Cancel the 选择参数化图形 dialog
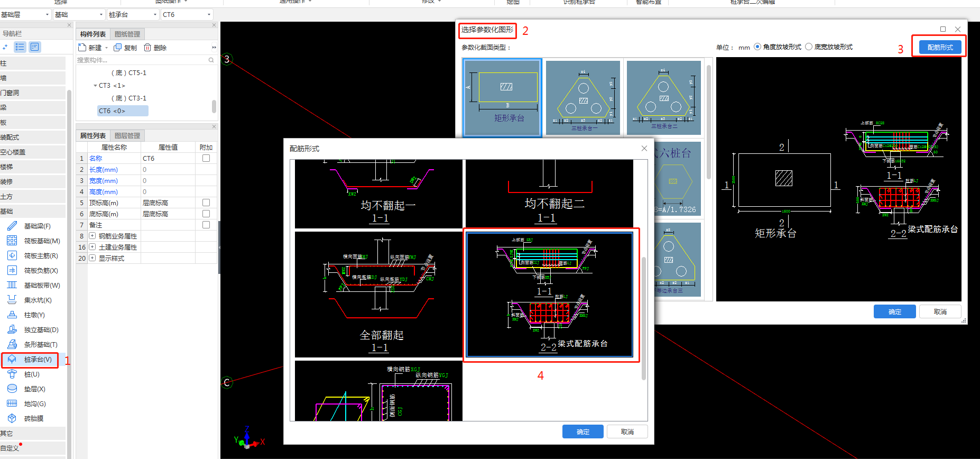This screenshot has width=980, height=459. coord(940,311)
